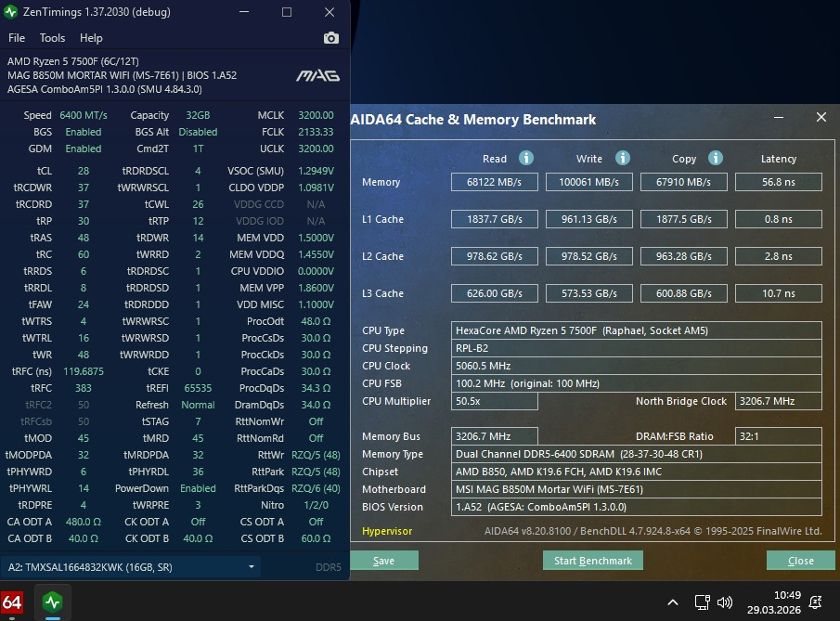Click the CPU Stepping field RPL-B2
This screenshot has width=840, height=621.
pyautogui.click(x=637, y=348)
